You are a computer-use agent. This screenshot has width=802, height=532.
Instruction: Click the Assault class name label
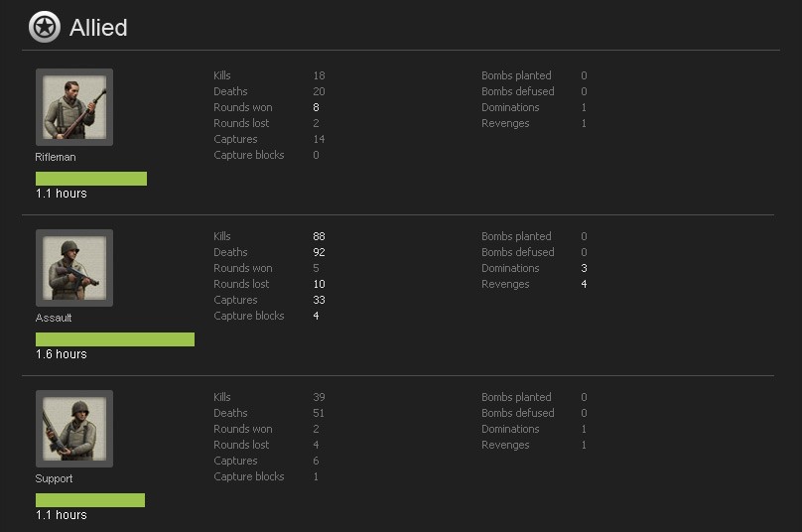point(54,318)
